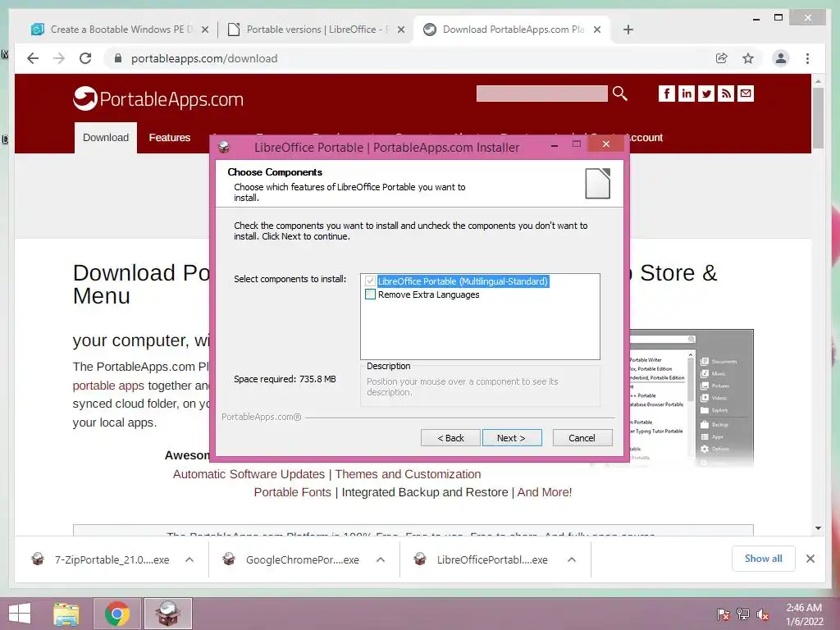Click the site search input field

(x=541, y=94)
